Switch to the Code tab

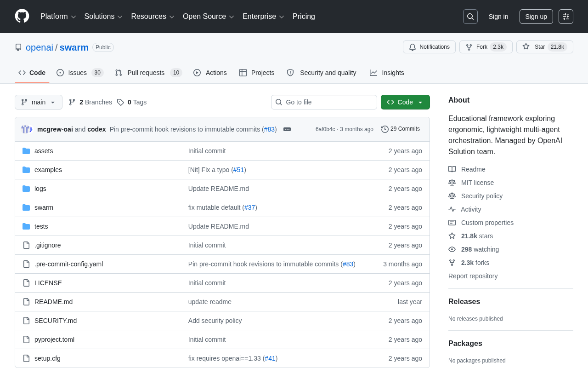tap(32, 73)
